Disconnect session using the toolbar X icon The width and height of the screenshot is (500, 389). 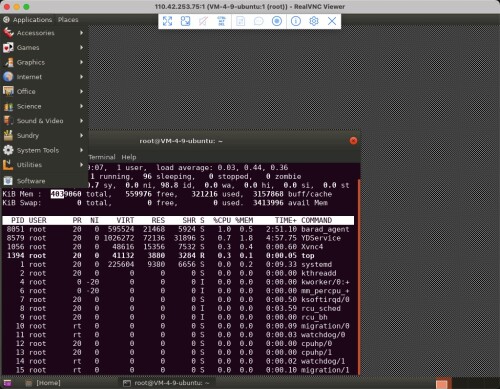(332, 21)
